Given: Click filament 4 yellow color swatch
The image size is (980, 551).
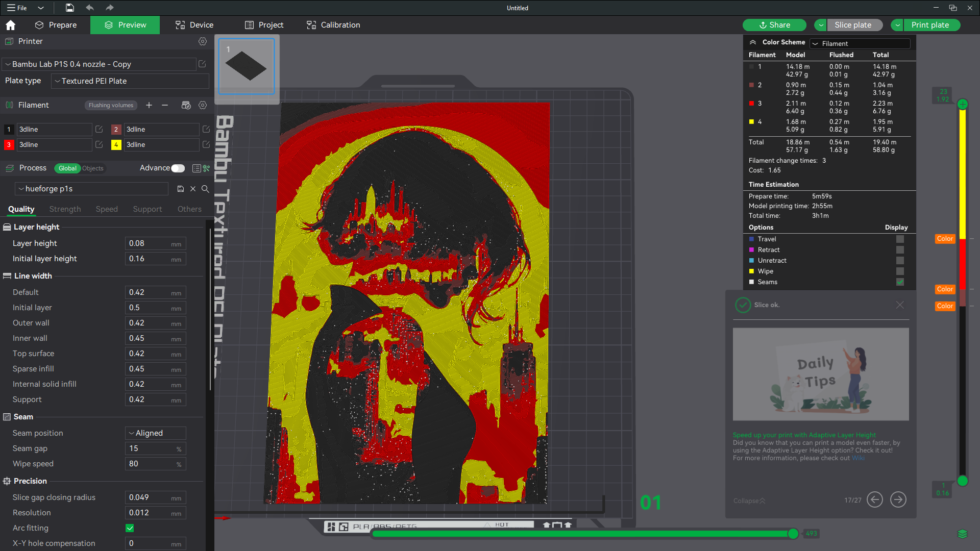Looking at the screenshot, I should [116, 145].
